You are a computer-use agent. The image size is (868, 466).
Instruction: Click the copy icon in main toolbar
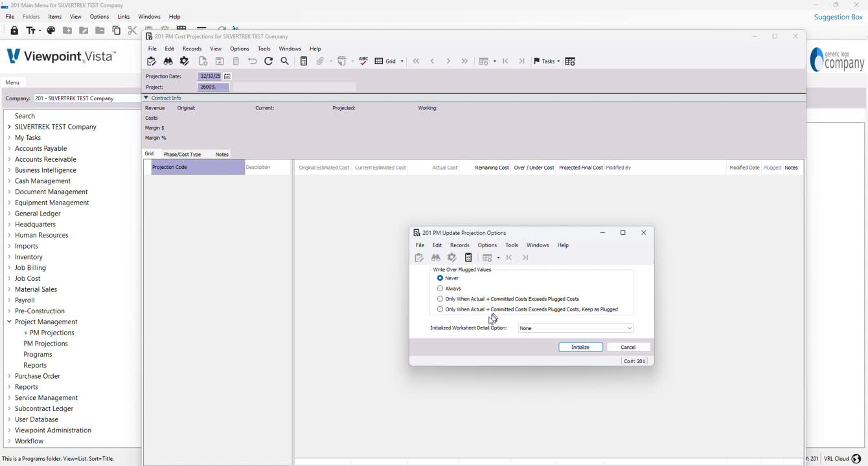click(x=117, y=30)
